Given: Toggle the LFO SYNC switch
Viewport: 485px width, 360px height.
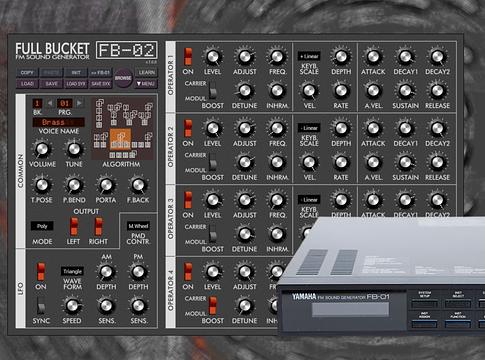Looking at the screenshot, I should click(41, 306).
